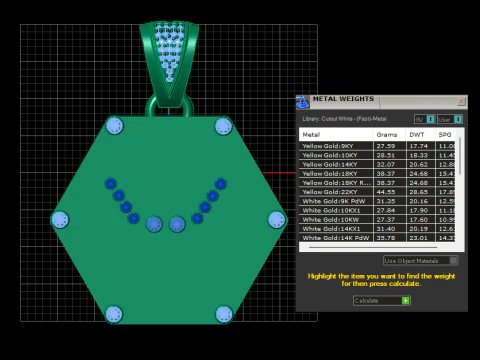
Task: Click the 23.01 DWT value
Action: pos(419,238)
